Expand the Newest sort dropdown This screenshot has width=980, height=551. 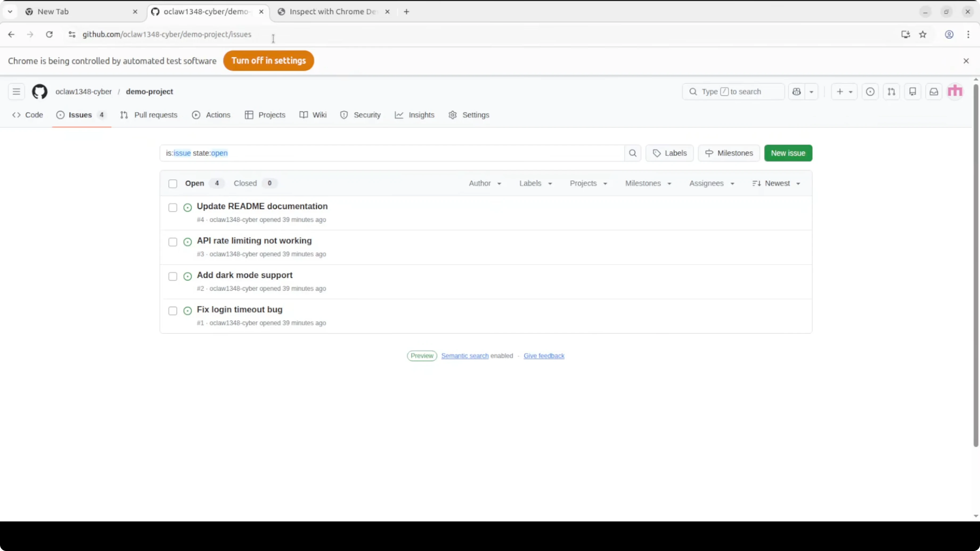click(776, 183)
